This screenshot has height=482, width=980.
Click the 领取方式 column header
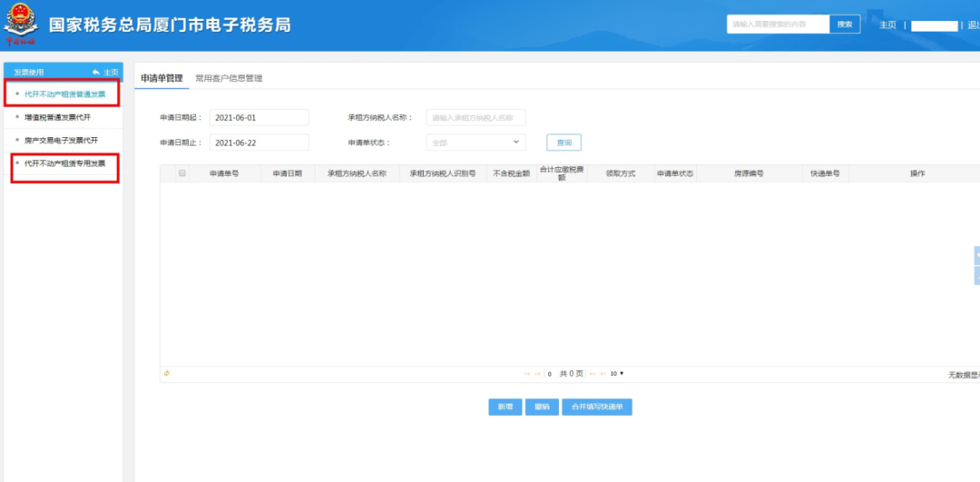(x=621, y=173)
